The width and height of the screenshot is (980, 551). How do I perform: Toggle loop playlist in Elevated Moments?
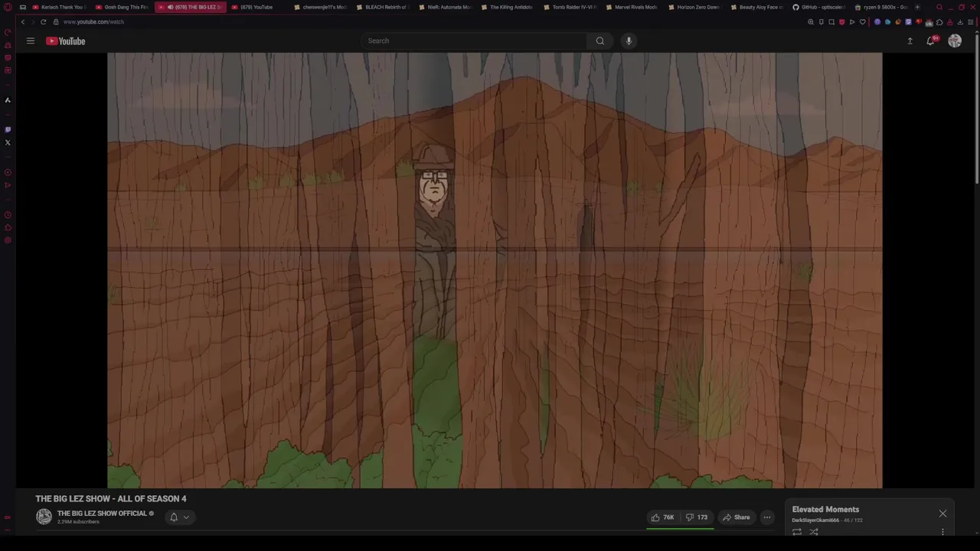797,532
